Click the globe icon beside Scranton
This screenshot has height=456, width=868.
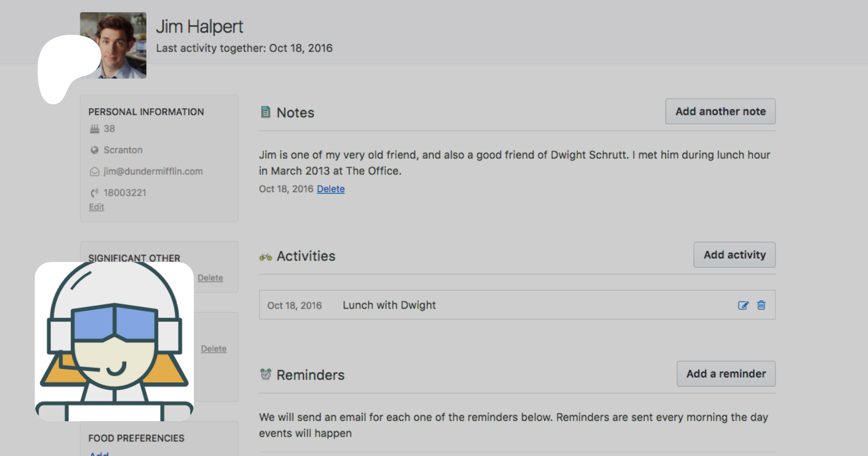point(95,150)
